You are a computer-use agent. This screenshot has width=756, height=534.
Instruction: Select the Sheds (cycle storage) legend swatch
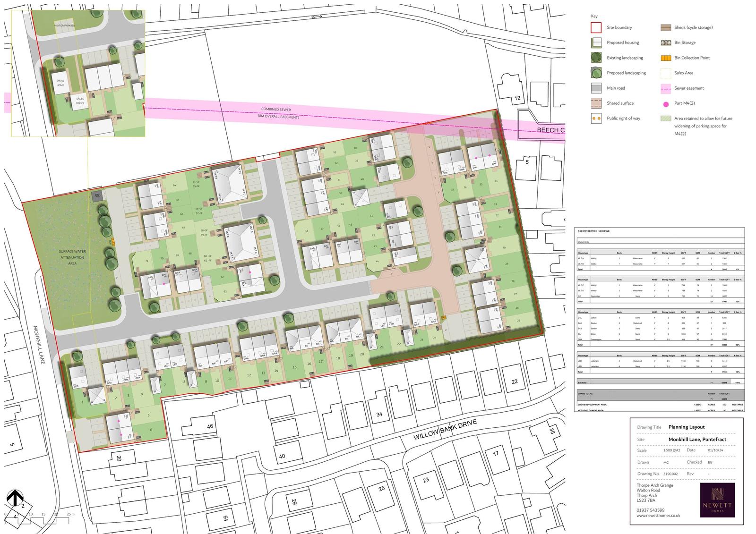tap(665, 27)
